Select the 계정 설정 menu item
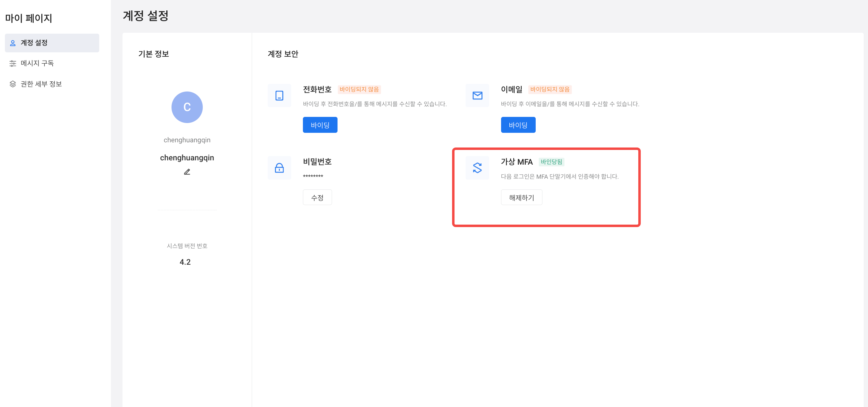The height and width of the screenshot is (407, 868). pyautogui.click(x=34, y=43)
